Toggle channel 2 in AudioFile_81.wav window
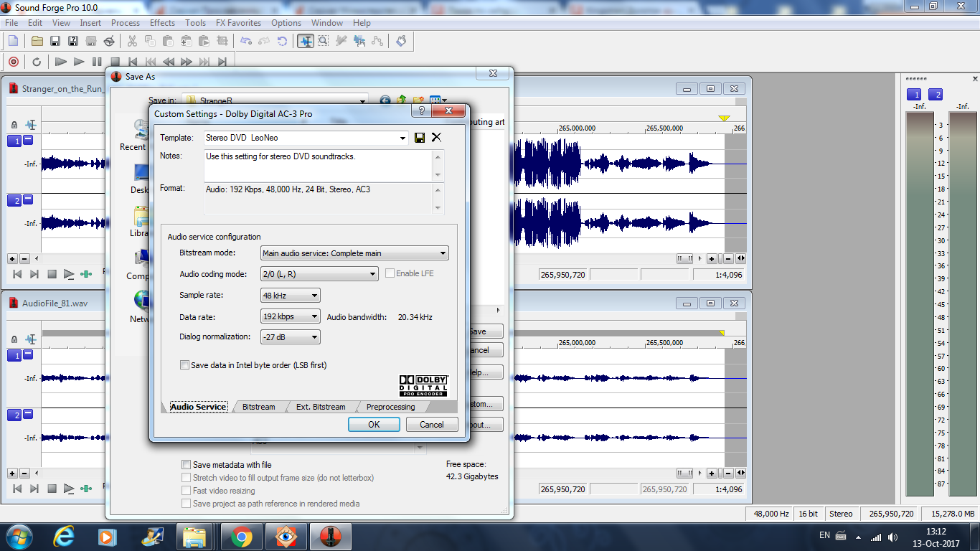The image size is (980, 551). click(x=14, y=415)
